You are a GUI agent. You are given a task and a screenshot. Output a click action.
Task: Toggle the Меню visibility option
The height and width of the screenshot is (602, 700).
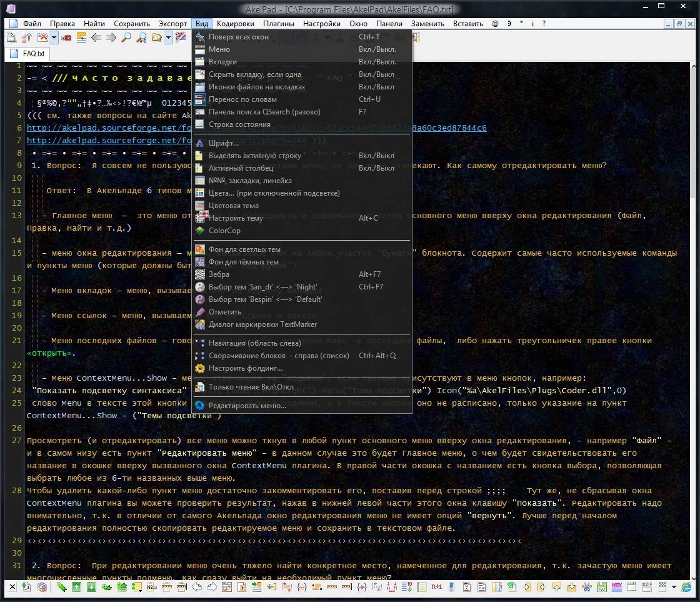point(302,49)
